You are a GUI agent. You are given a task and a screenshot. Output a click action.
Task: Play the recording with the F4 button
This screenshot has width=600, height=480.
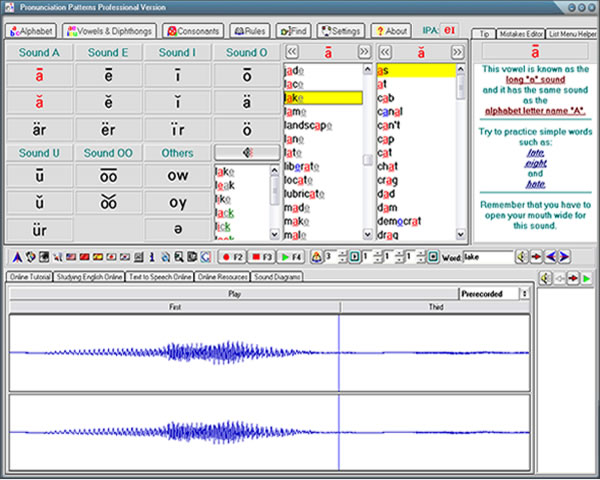pos(291,257)
